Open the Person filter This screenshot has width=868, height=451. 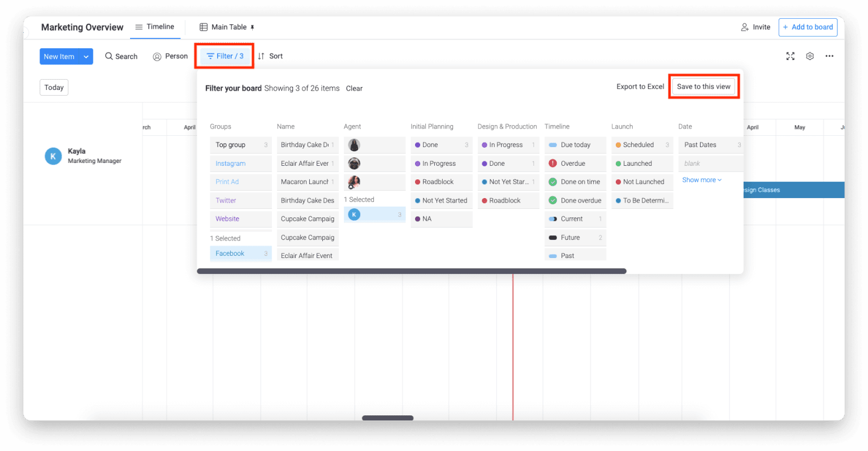tap(170, 56)
